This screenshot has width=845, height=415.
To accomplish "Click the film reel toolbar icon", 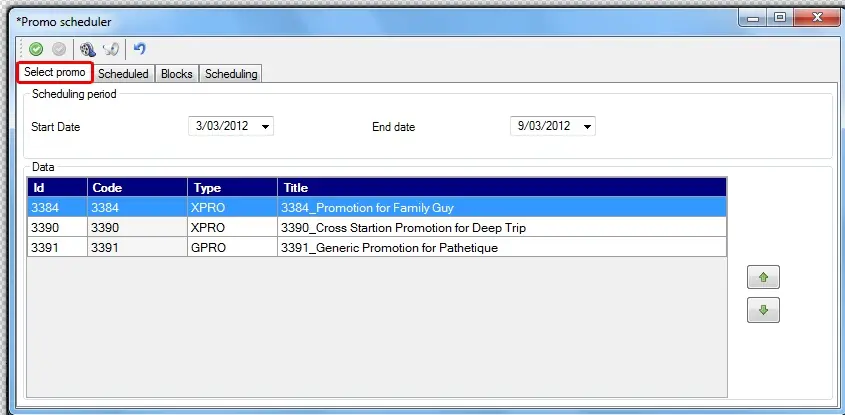I will (x=88, y=48).
